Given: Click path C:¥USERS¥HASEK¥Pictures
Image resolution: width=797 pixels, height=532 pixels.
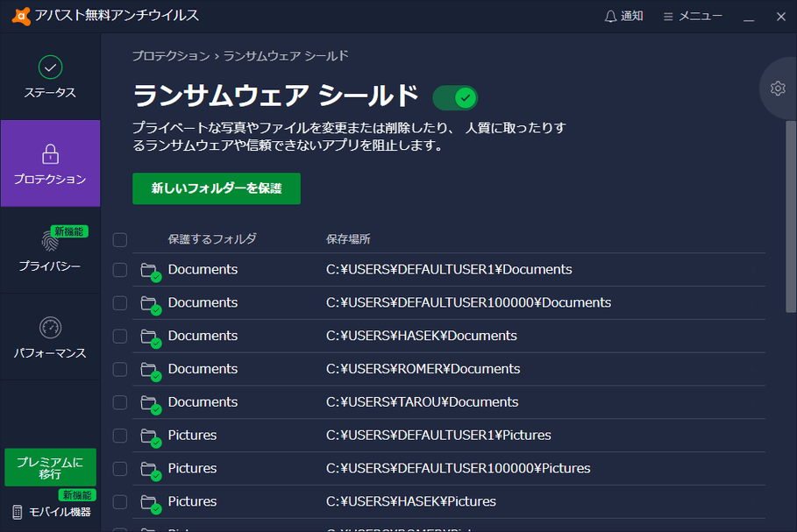Looking at the screenshot, I should pos(410,501).
